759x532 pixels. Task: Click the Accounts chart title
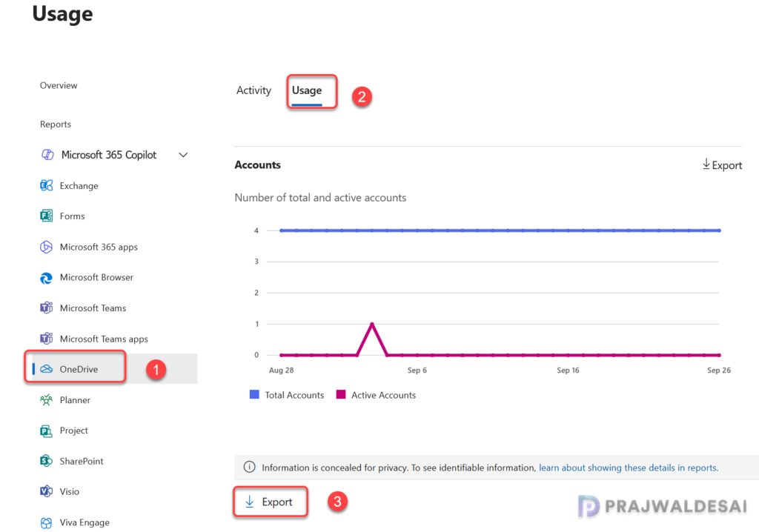click(x=257, y=164)
